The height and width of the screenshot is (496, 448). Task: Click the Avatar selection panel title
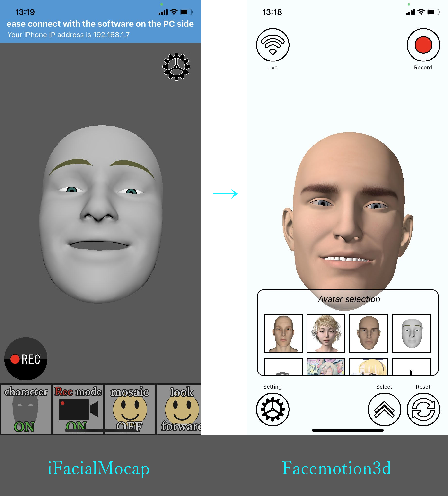[349, 299]
